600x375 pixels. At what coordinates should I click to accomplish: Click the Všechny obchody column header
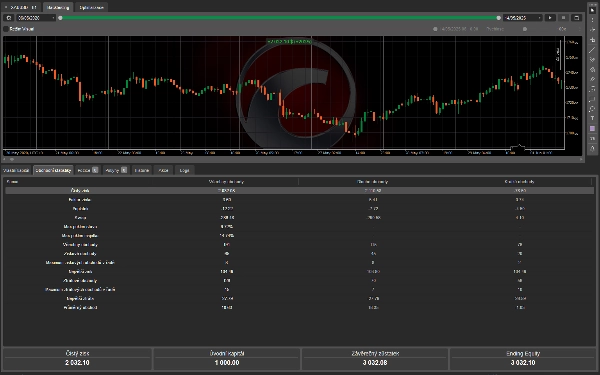click(x=227, y=181)
